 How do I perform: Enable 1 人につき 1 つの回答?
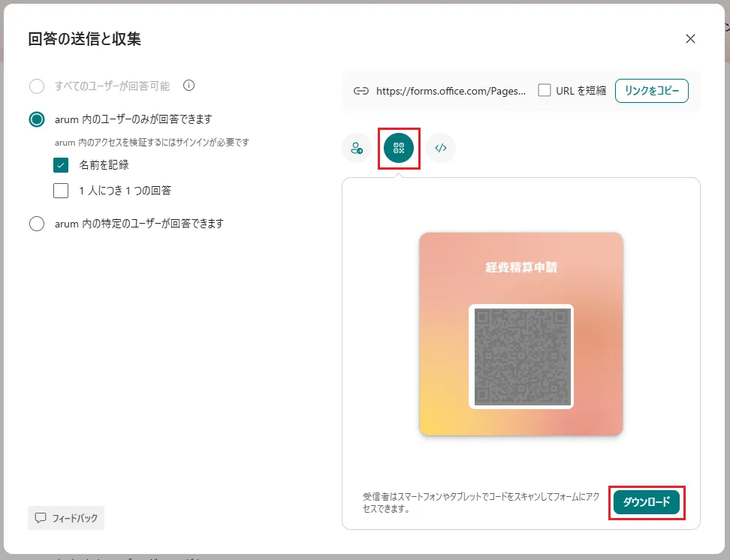60,190
